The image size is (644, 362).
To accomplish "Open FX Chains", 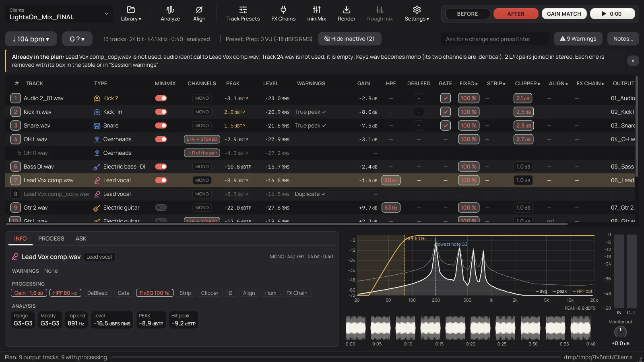I will click(x=283, y=14).
